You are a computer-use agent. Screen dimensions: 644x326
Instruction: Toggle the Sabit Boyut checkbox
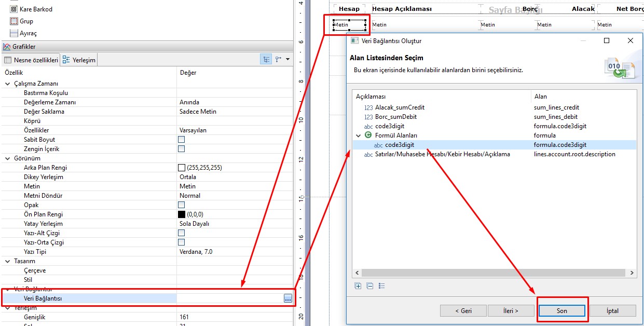click(182, 140)
